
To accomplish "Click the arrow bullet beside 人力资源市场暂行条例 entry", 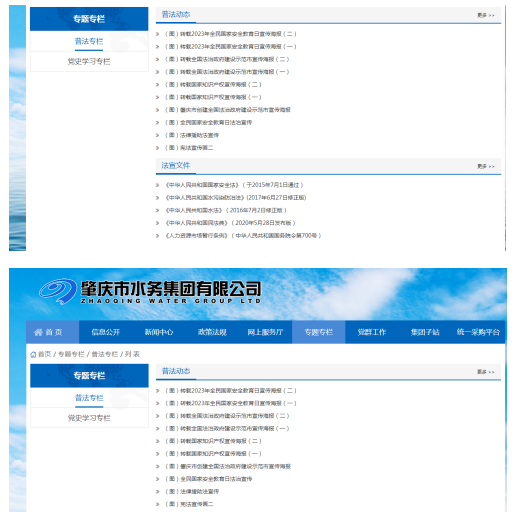I will click(158, 236).
